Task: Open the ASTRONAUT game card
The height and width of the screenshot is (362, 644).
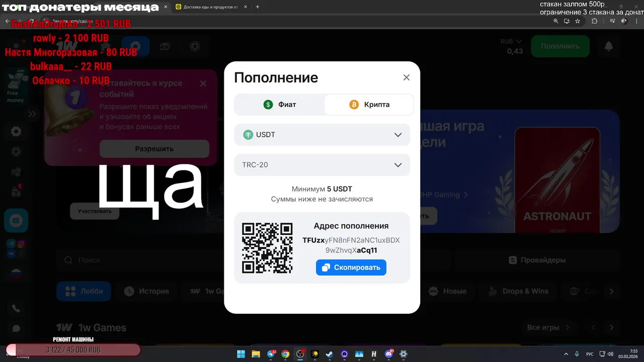Action: (x=557, y=179)
